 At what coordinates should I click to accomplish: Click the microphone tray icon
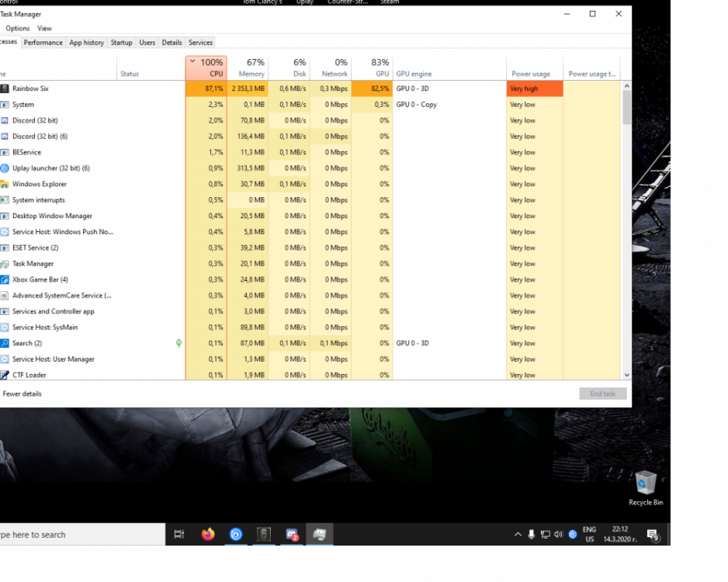(x=531, y=534)
